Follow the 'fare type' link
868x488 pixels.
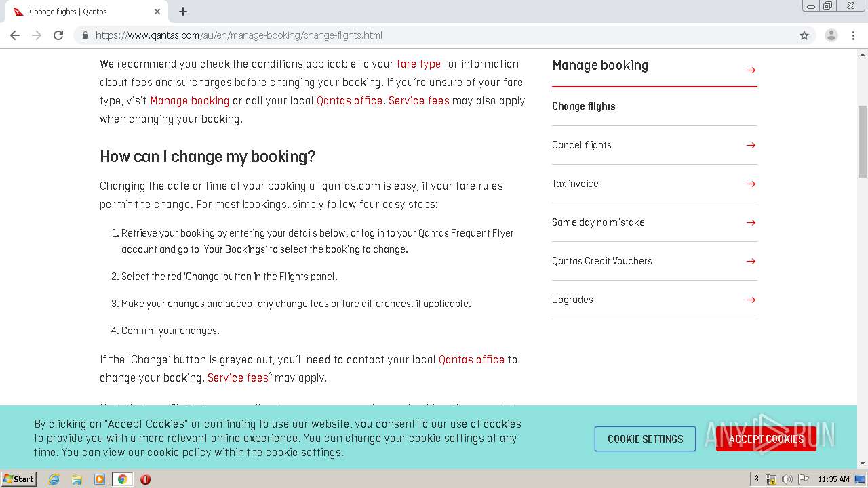[418, 64]
